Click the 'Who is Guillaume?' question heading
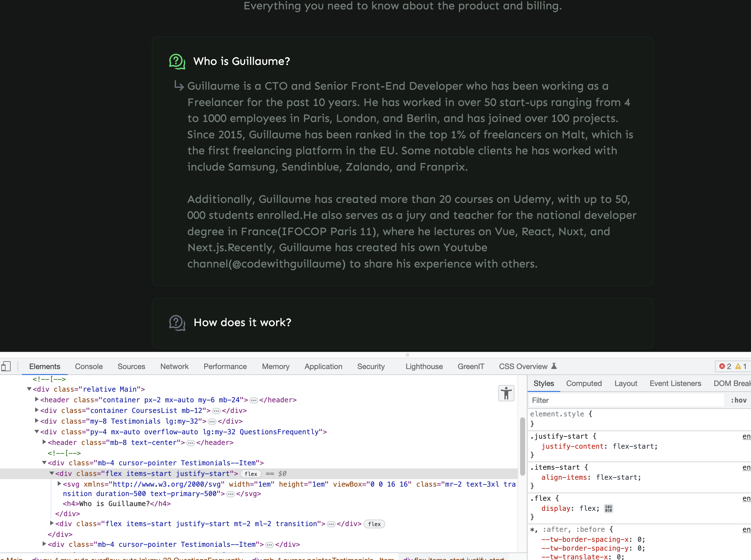This screenshot has width=751, height=560. [242, 61]
